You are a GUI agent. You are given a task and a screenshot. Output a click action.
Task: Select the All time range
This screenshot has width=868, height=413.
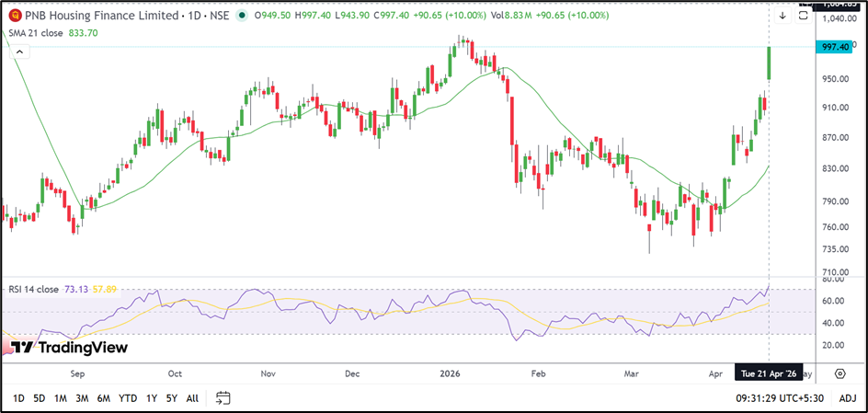[x=192, y=398]
